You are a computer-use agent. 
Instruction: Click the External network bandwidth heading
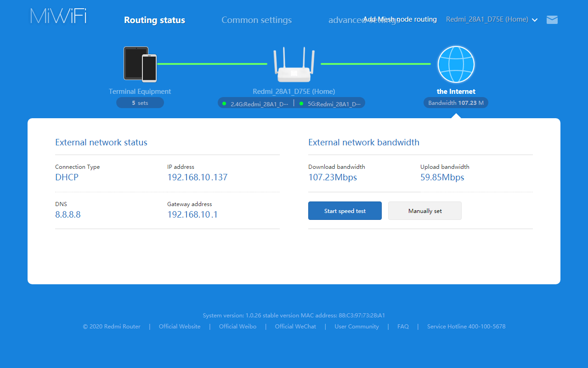tap(364, 142)
